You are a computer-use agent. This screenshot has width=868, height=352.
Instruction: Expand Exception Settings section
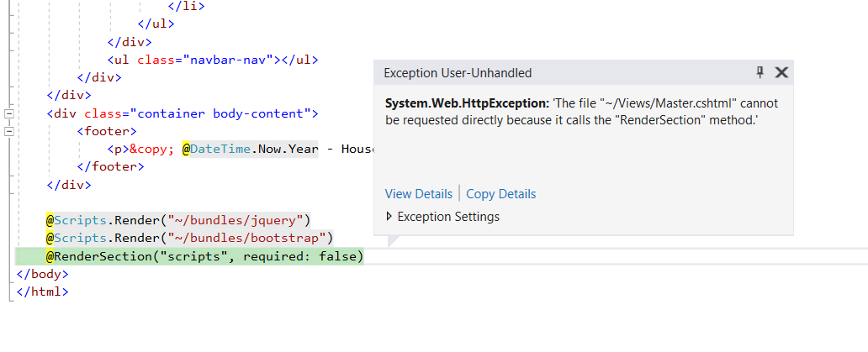389,217
